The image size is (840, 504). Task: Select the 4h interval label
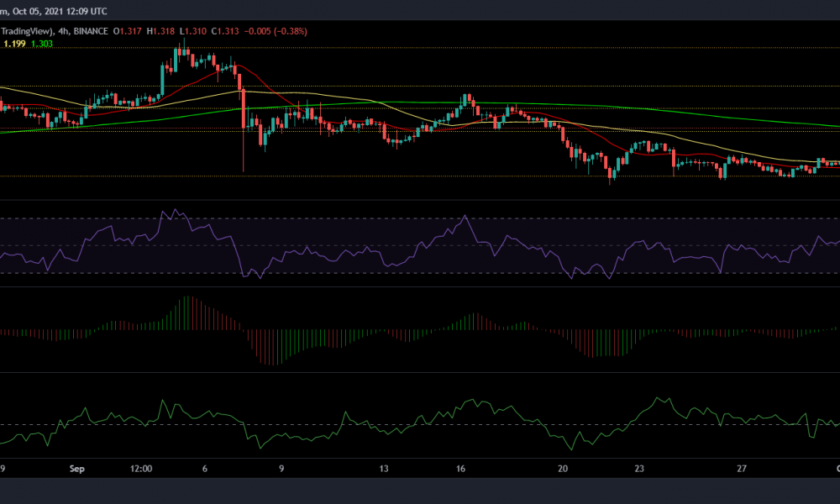point(63,31)
